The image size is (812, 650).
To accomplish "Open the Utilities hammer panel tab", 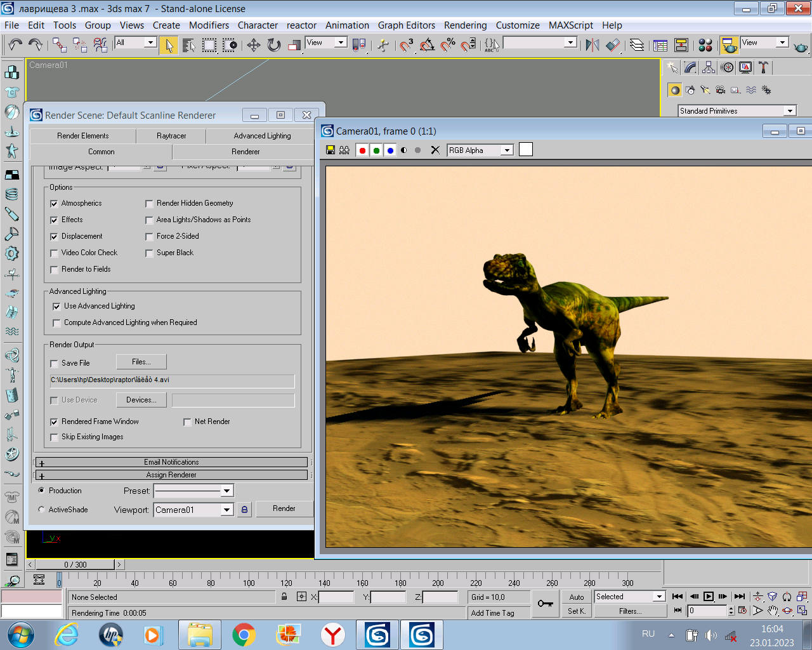I will 764,67.
